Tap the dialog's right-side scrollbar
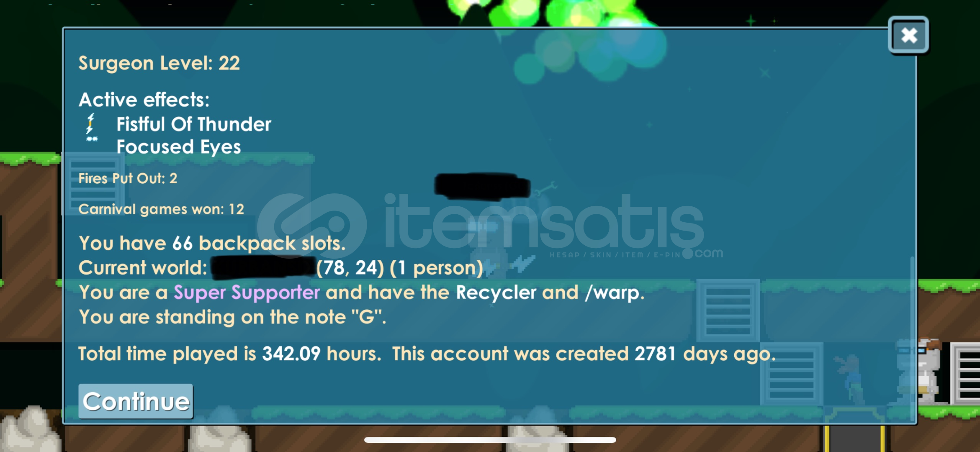 click(912, 339)
